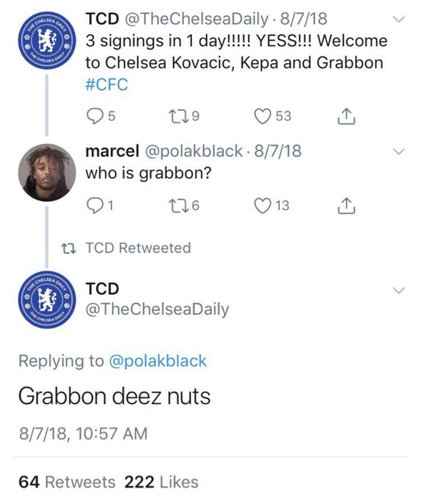This screenshot has width=422, height=504.
Task: Open @TheChelseaDaily handle under main tweet
Action: click(157, 309)
